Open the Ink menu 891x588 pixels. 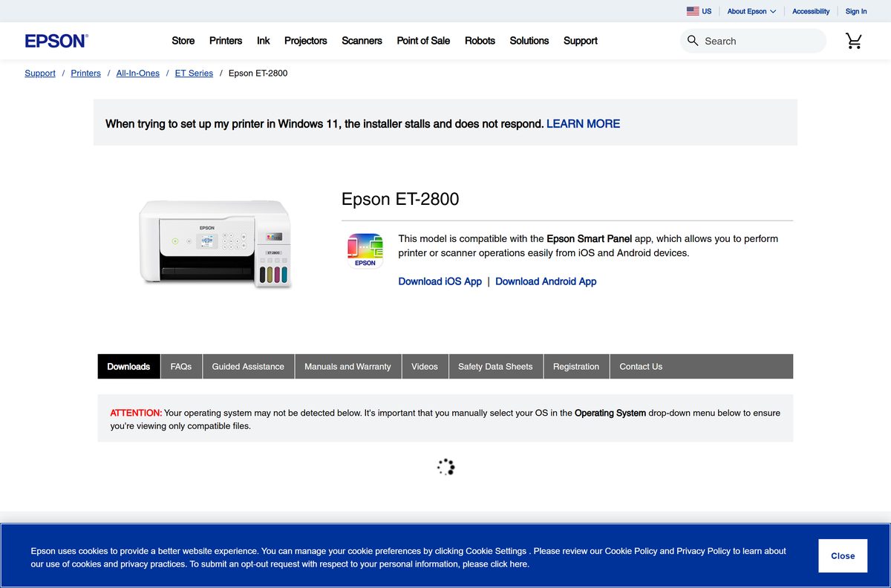pyautogui.click(x=264, y=41)
